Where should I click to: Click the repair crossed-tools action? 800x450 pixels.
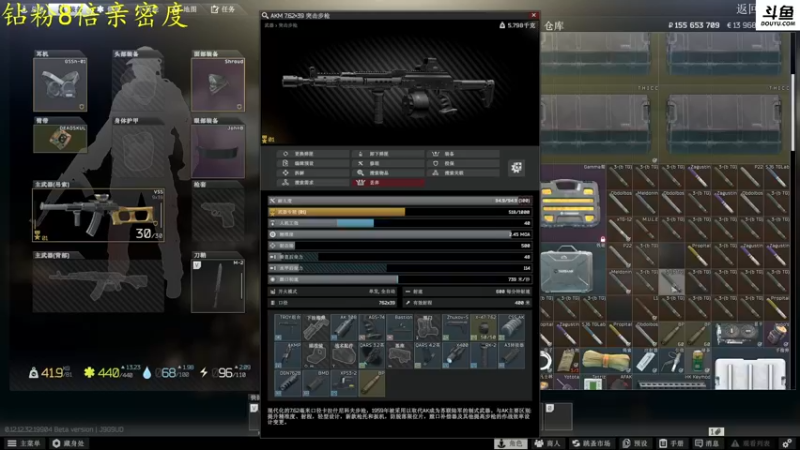[x=388, y=163]
